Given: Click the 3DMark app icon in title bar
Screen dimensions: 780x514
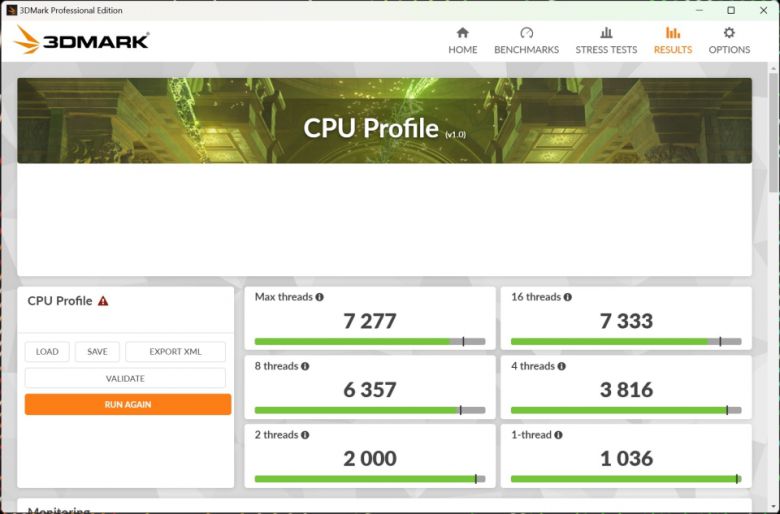Looking at the screenshot, I should (11, 10).
